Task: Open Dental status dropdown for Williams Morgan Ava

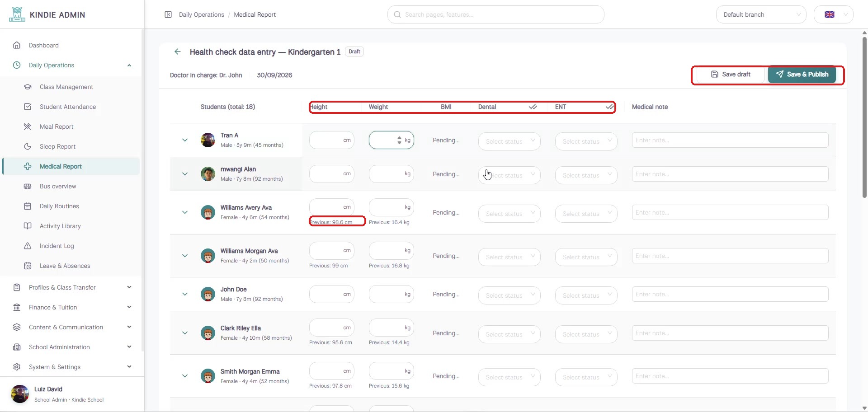Action: pos(509,257)
